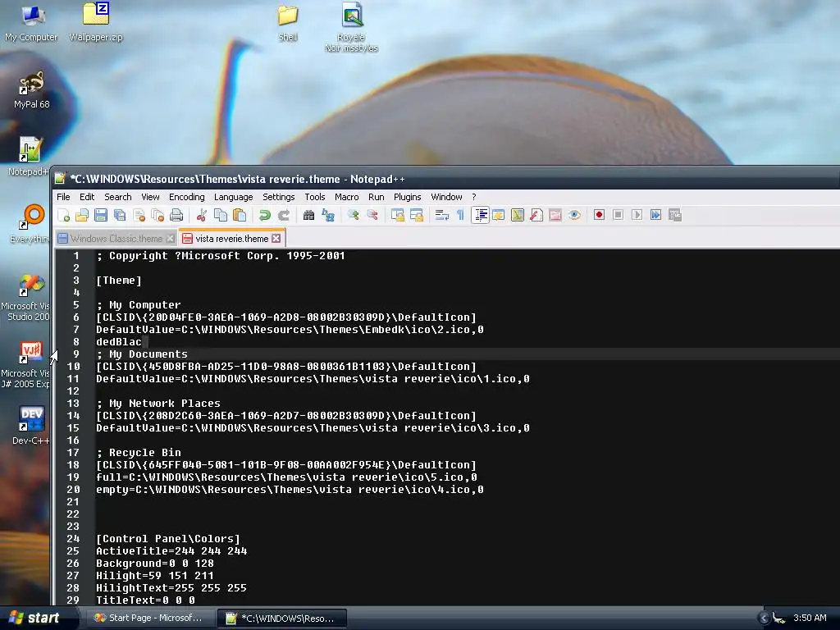Toggle Folder as Workspace panel icon
The height and width of the screenshot is (630, 840).
[555, 216]
